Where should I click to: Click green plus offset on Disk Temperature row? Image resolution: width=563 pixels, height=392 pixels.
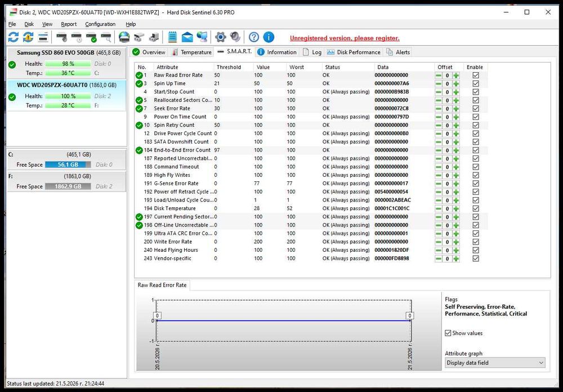pos(456,208)
